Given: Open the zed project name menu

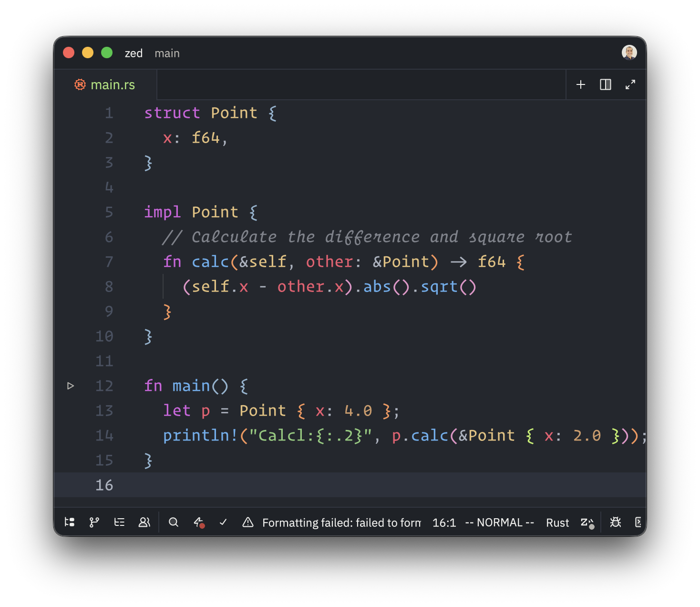Looking at the screenshot, I should point(134,53).
